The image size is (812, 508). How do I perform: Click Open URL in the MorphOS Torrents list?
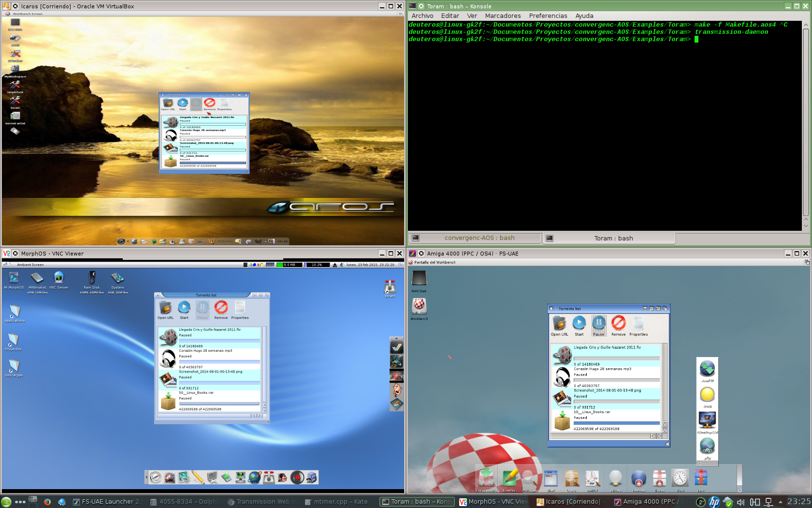coord(165,310)
